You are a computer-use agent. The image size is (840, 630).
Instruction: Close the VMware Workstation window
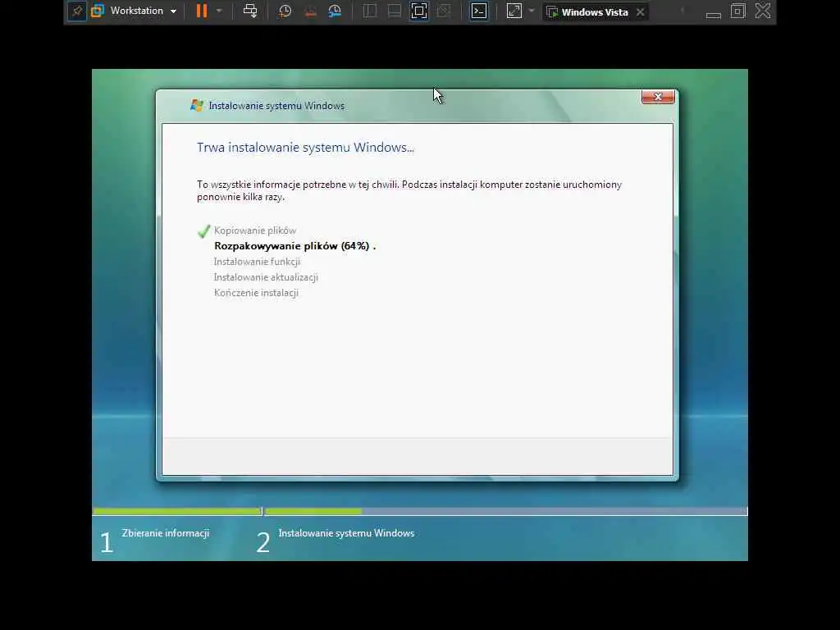pyautogui.click(x=763, y=11)
